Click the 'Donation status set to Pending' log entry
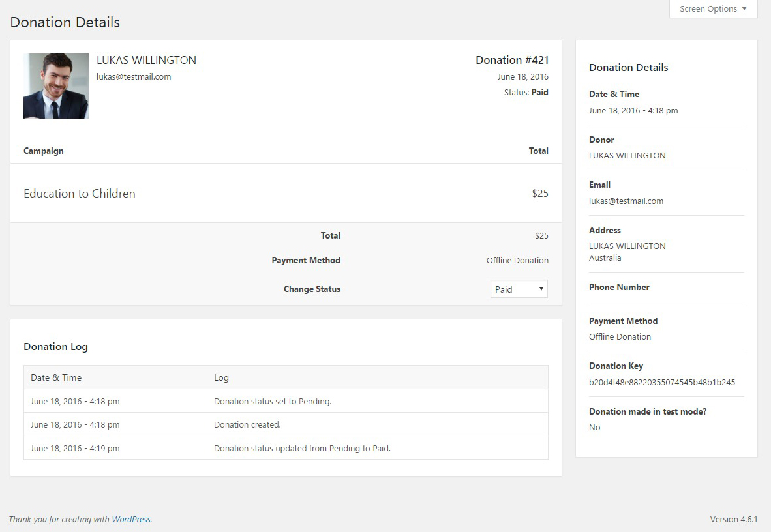 [x=273, y=402]
